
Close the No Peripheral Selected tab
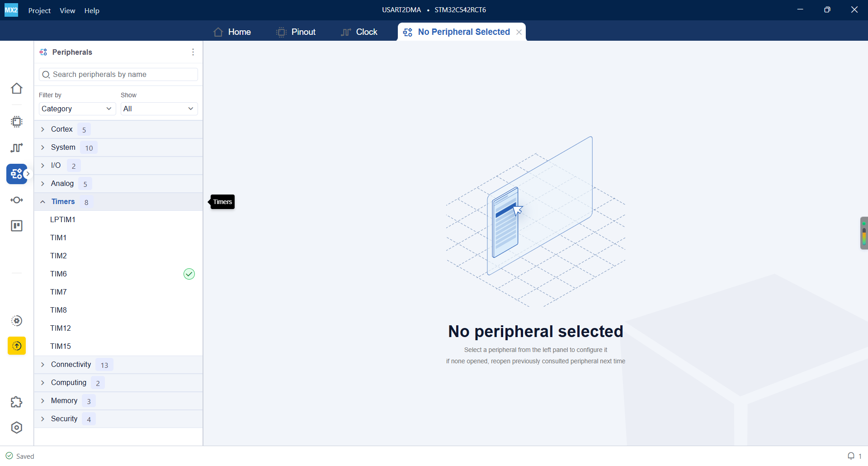click(x=519, y=32)
